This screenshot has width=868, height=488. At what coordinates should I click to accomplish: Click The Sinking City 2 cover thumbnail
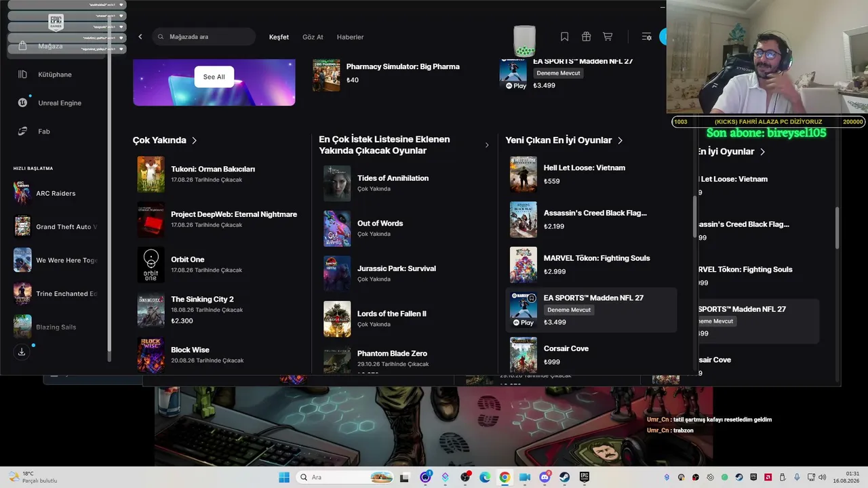151,310
